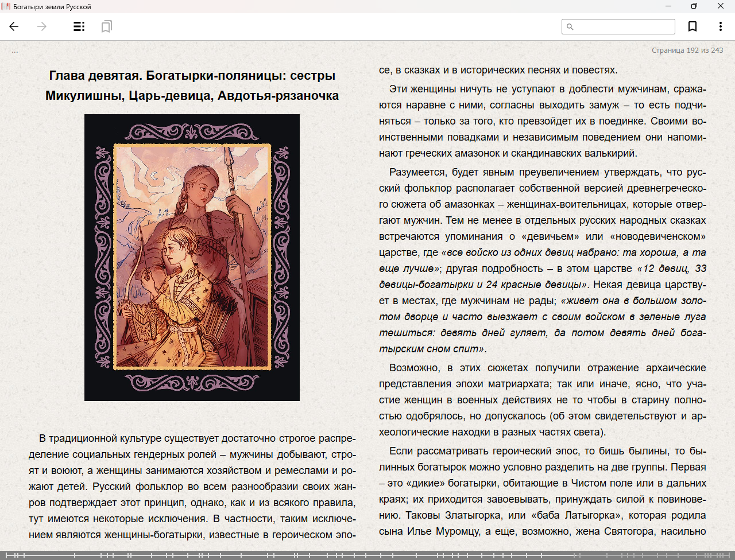Open the saved bookmarks list icon
735x560 pixels.
(x=106, y=26)
